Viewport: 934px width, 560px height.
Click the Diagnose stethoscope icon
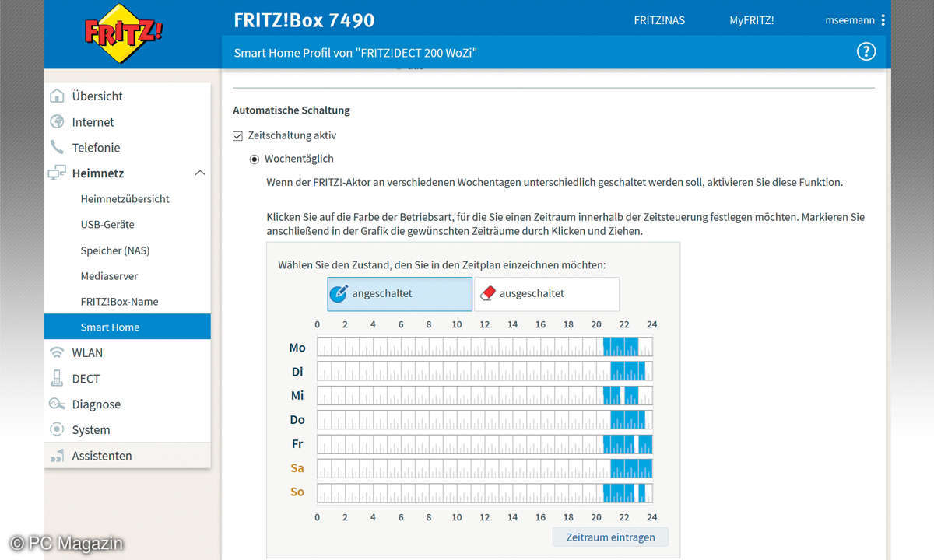pyautogui.click(x=57, y=404)
